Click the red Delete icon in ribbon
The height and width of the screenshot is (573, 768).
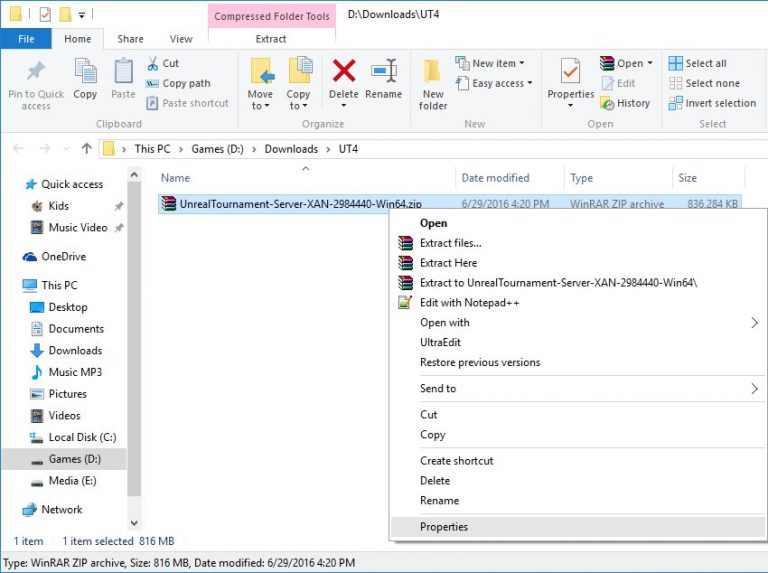pyautogui.click(x=344, y=71)
